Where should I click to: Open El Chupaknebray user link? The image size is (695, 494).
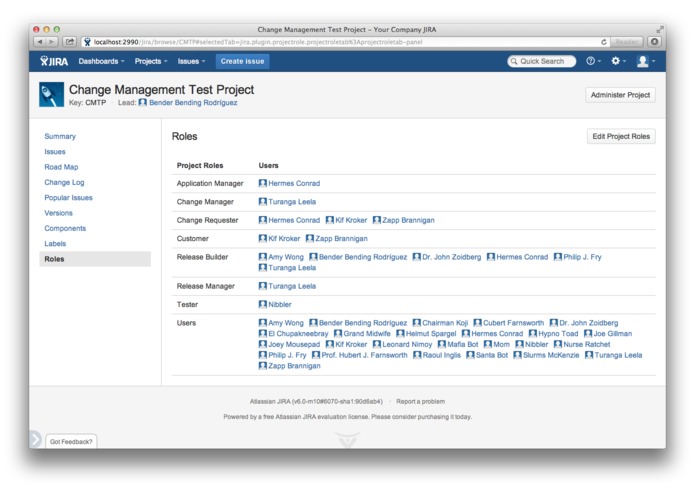[298, 333]
